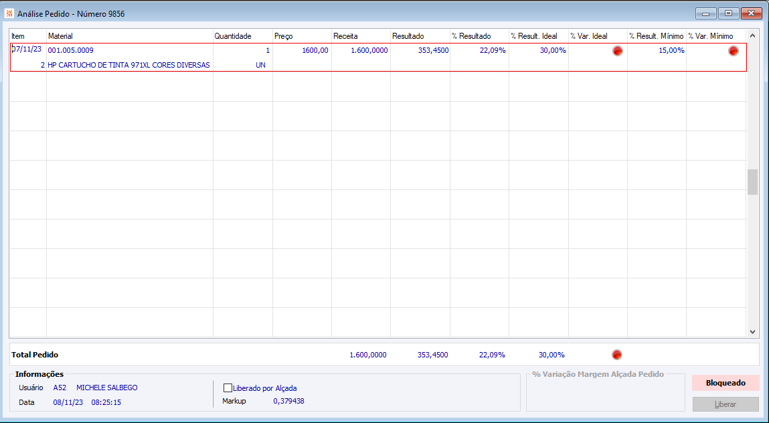Click the Total Pedido 353,4500 value
Screen dimensions: 769x423
tap(433, 355)
